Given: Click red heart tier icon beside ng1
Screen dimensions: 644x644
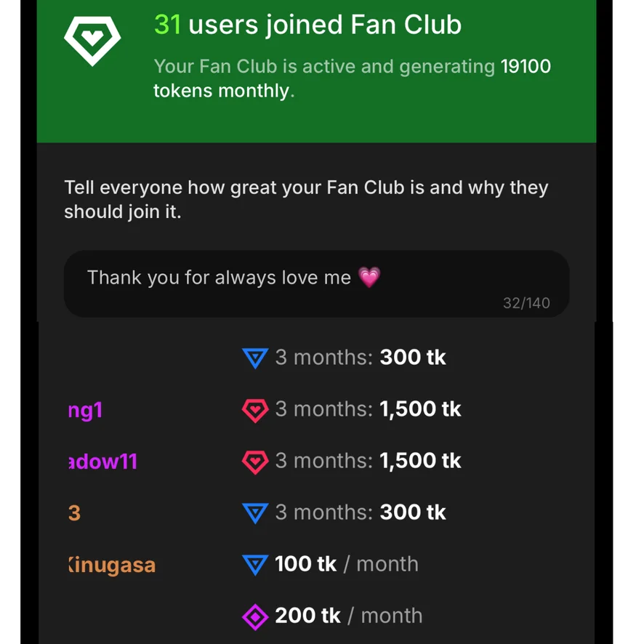Looking at the screenshot, I should point(255,410).
